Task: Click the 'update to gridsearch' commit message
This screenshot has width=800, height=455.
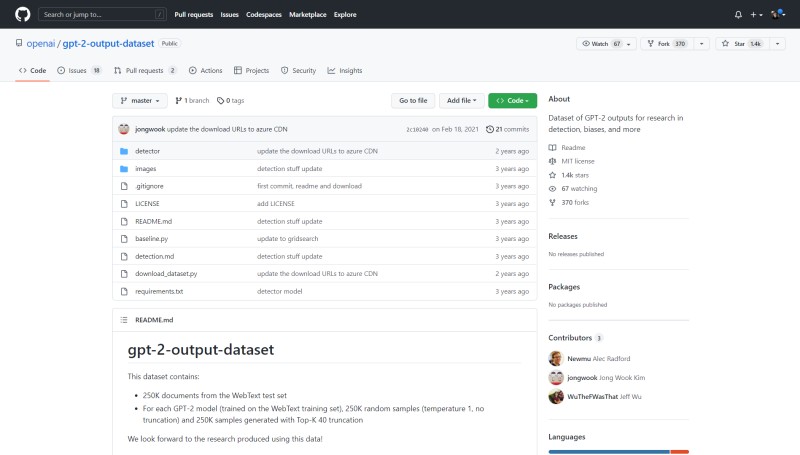Action: (288, 239)
